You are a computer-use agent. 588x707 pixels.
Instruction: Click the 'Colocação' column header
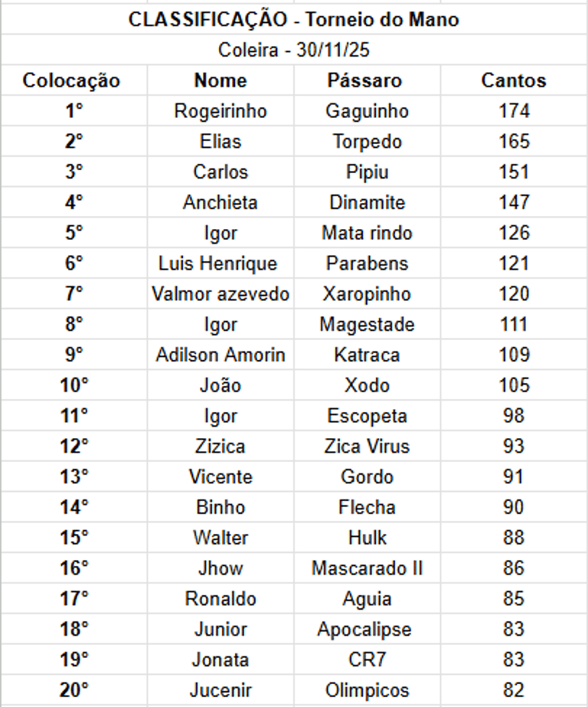[x=71, y=80]
